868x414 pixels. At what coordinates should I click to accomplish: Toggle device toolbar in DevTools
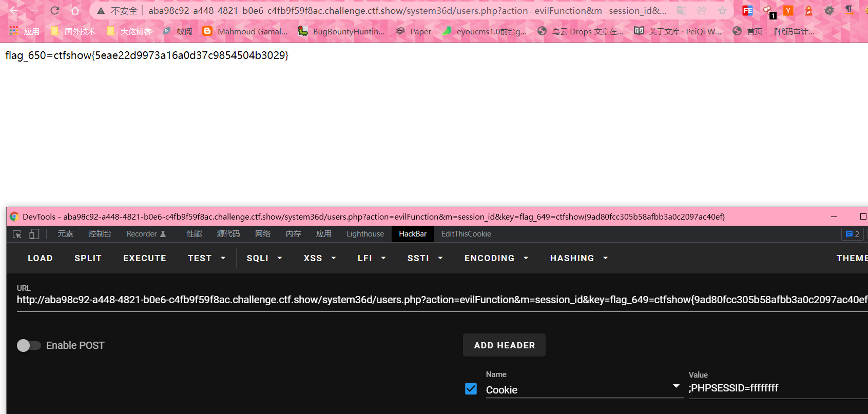(34, 234)
